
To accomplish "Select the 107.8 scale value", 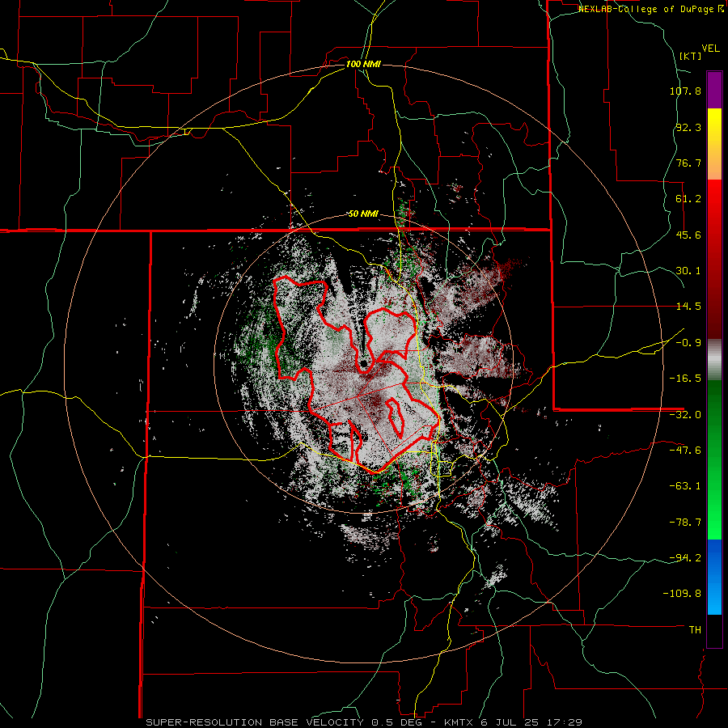I will pyautogui.click(x=685, y=91).
